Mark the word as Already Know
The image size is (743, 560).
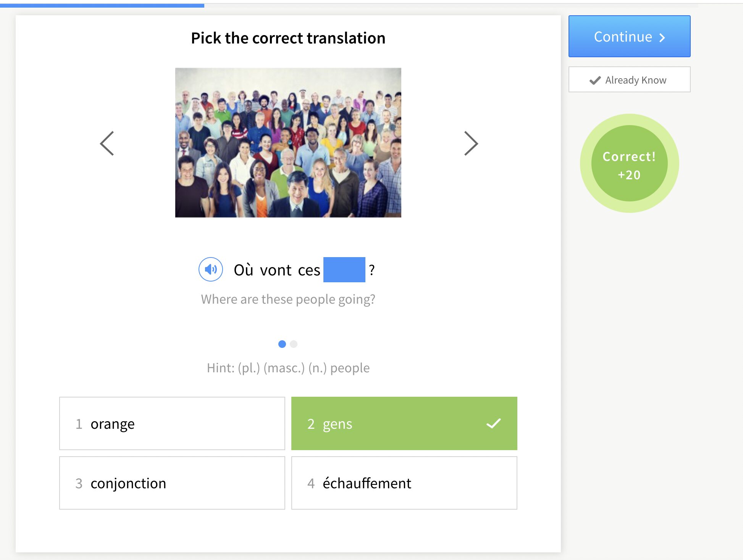[629, 80]
